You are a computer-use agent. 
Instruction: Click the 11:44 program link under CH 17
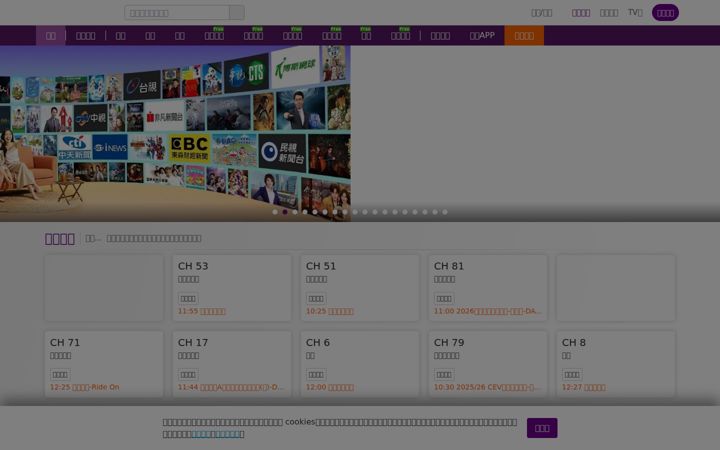231,387
